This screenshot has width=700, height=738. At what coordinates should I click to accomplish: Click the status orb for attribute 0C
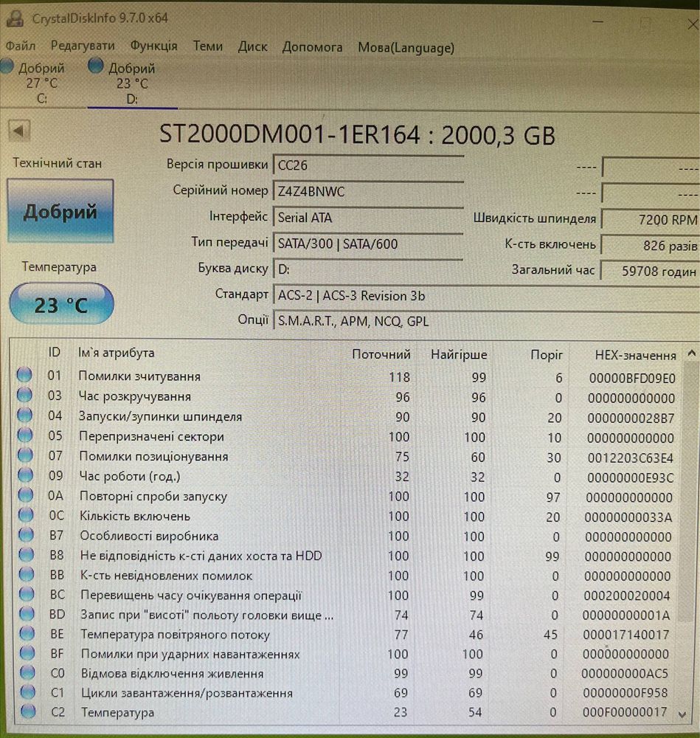(x=26, y=514)
